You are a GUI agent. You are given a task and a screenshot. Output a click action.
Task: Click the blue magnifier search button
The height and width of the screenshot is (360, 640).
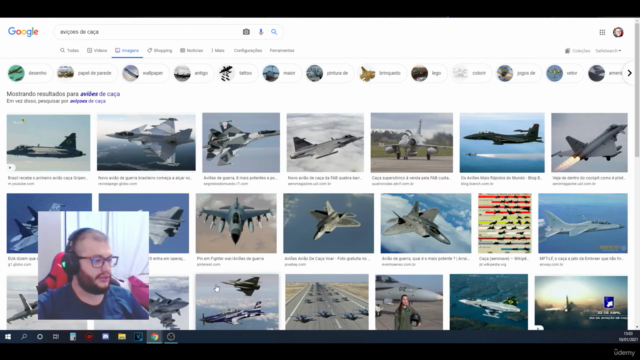[274, 32]
